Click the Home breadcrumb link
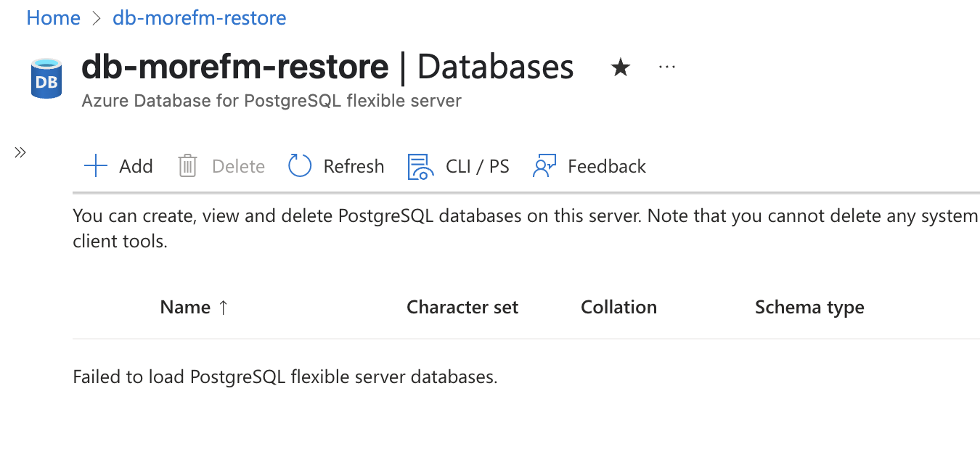The image size is (980, 473). point(53,18)
